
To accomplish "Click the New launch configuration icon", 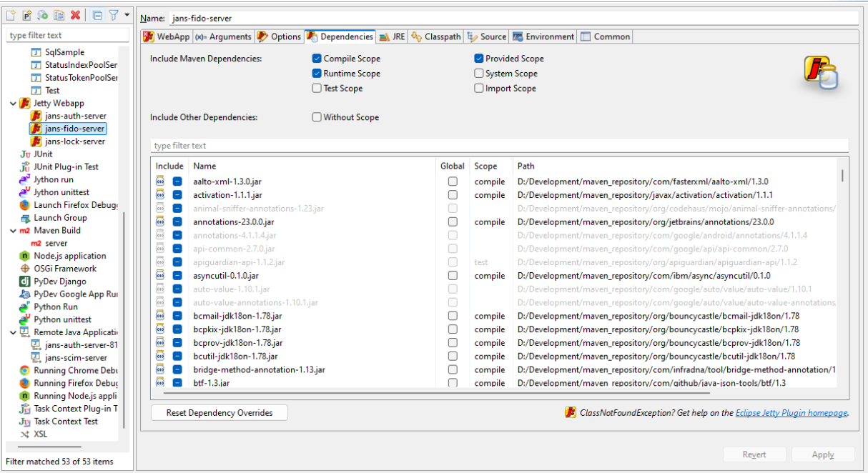I will (x=11, y=15).
